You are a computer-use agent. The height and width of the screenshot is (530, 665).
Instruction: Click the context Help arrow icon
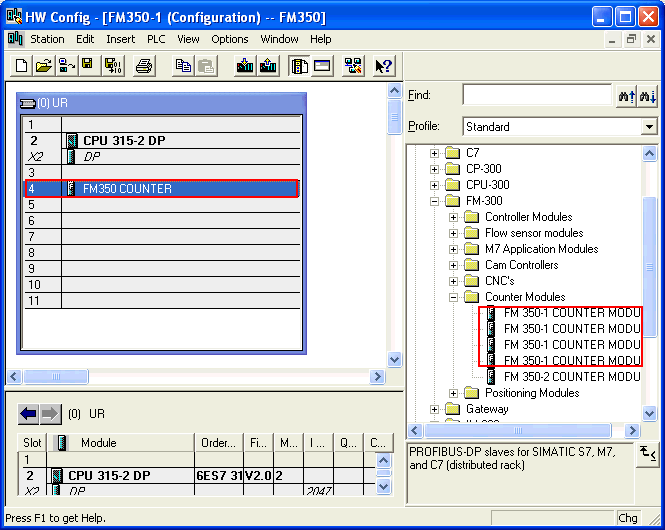coord(383,66)
